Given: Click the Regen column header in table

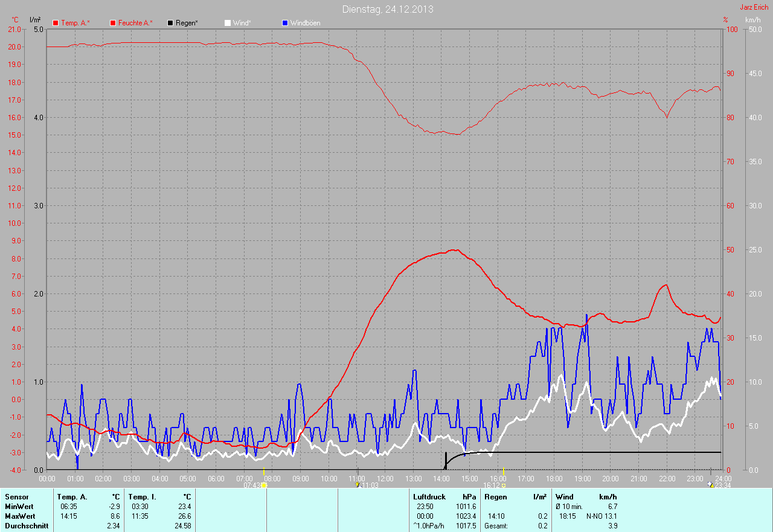Looking at the screenshot, I should [495, 497].
